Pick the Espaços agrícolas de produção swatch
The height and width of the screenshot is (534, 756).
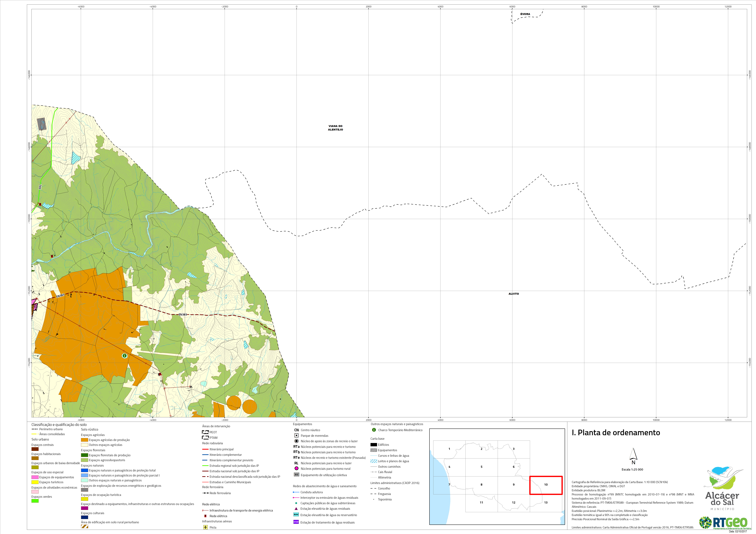click(x=85, y=440)
